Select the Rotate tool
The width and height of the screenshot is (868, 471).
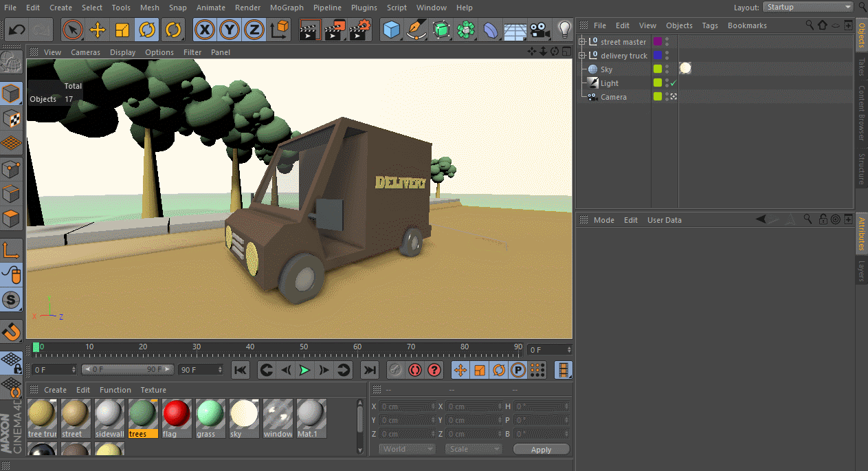(x=147, y=30)
